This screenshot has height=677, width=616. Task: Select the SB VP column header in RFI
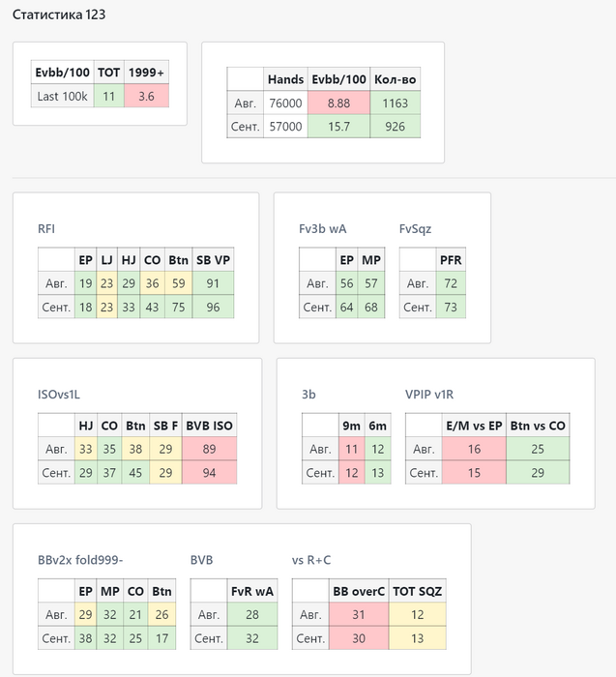[214, 260]
